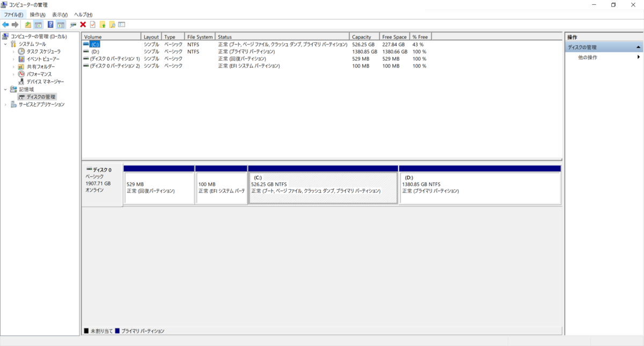Expand the パフォーマンス node
Viewport: 644px width, 346px height.
click(x=13, y=74)
